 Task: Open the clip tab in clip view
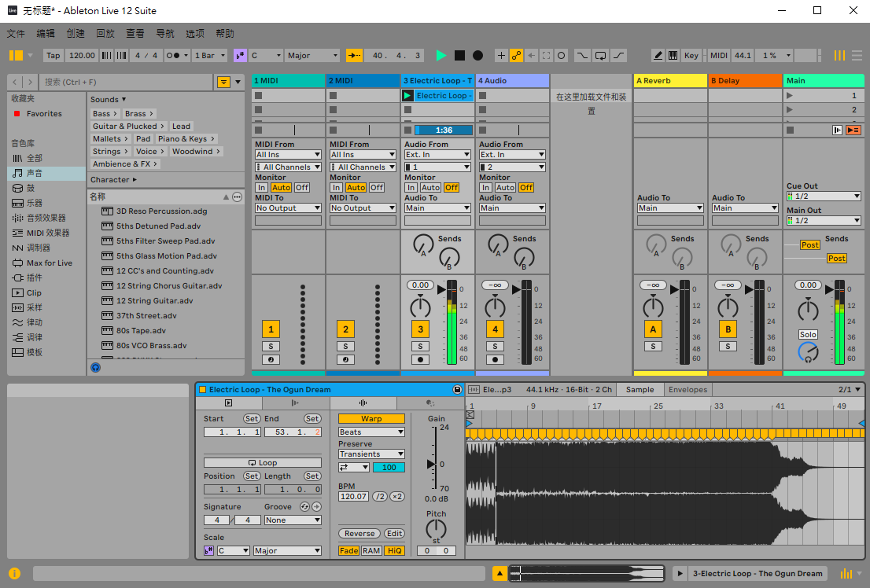229,402
